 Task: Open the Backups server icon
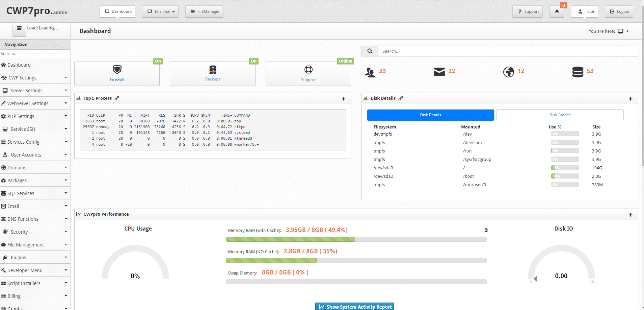[x=213, y=70]
